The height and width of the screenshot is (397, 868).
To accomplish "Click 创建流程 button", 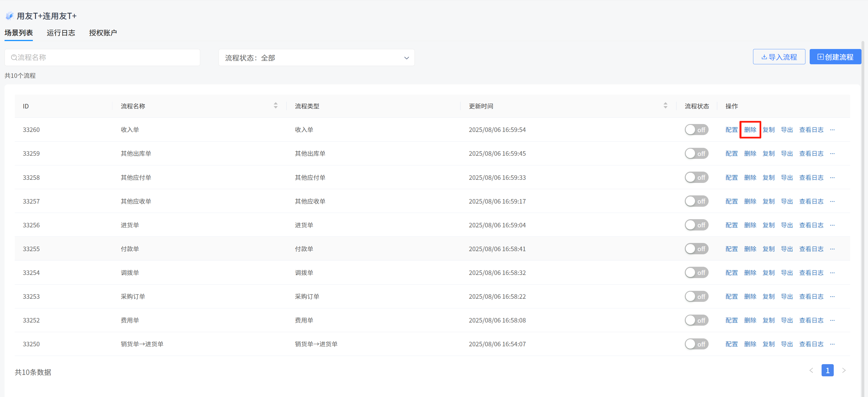I will (835, 57).
